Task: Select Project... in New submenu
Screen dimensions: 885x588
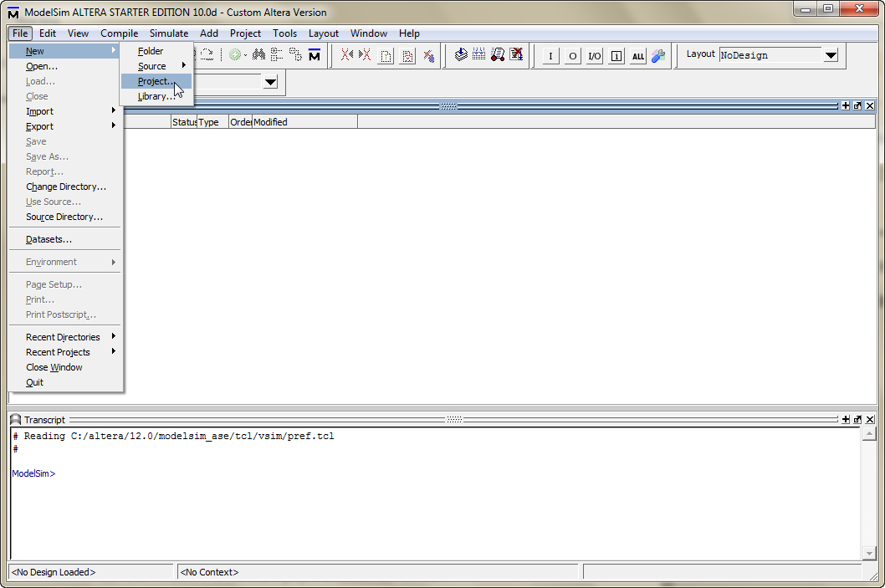Action: click(157, 81)
